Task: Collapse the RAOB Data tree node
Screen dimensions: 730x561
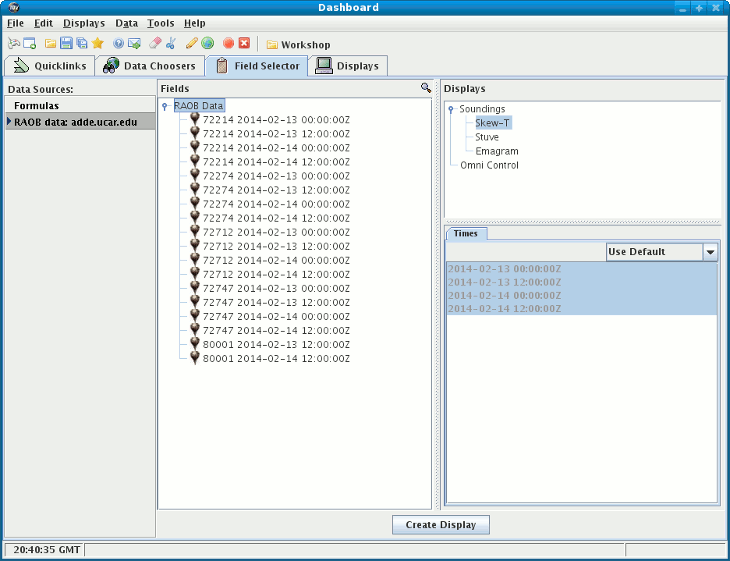Action: point(164,106)
